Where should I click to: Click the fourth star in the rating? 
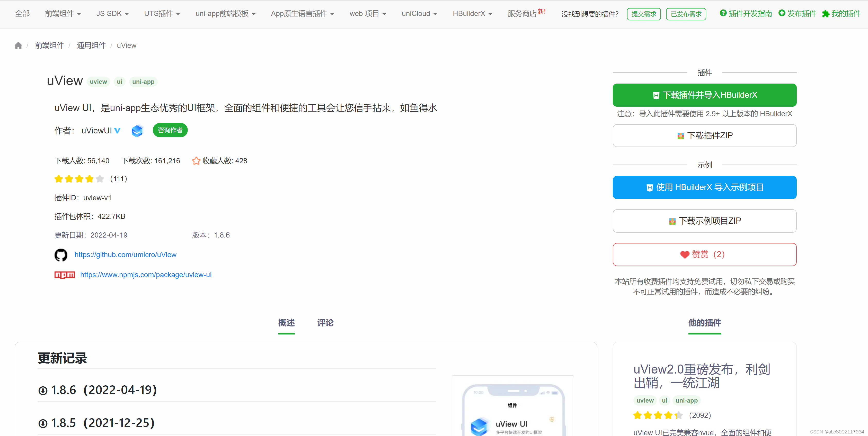(x=89, y=179)
